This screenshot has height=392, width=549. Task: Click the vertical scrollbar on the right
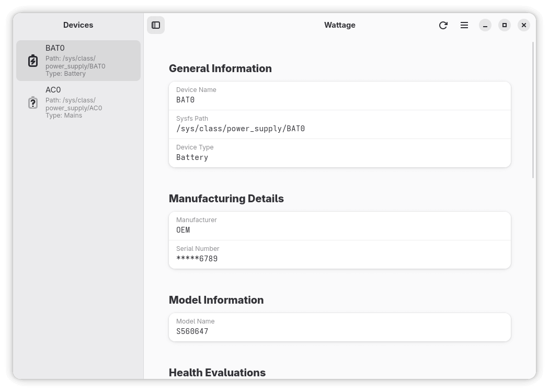[x=533, y=110]
